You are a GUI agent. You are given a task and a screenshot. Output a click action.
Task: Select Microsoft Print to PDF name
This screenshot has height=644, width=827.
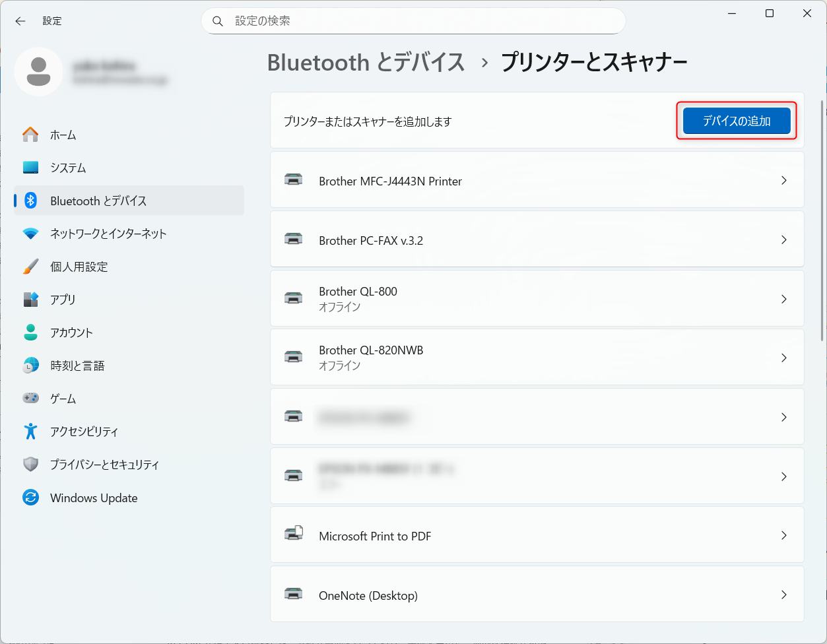coord(375,536)
